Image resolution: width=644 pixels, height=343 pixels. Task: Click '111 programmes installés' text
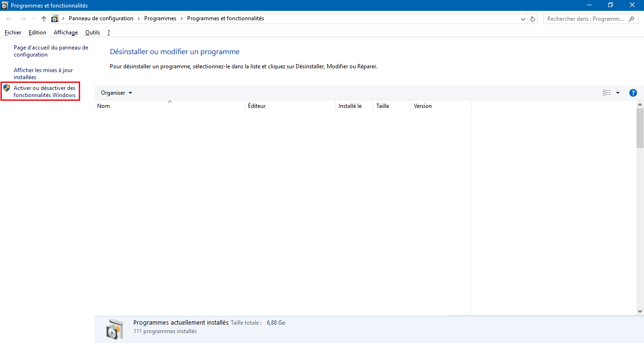tap(165, 331)
